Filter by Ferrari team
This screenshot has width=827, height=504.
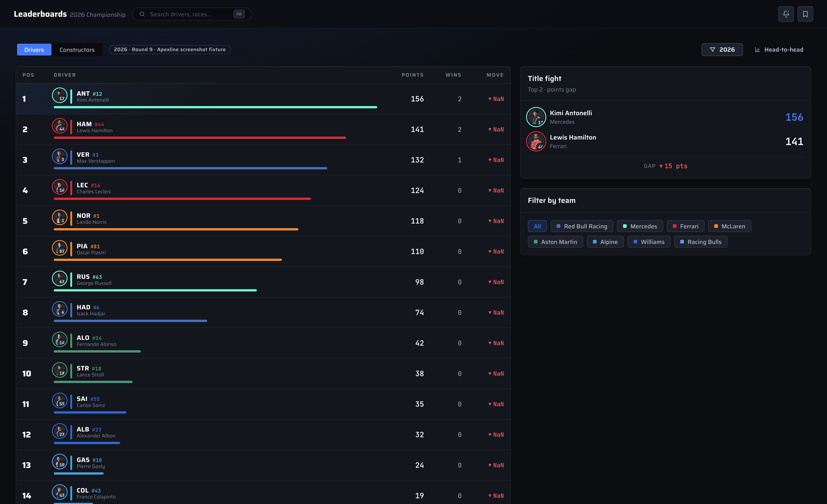tap(685, 226)
